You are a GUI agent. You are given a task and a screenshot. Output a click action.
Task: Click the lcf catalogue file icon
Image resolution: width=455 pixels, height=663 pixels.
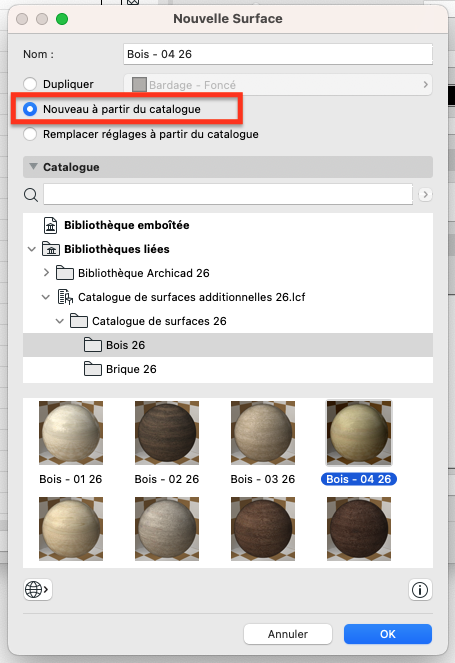[x=65, y=297]
